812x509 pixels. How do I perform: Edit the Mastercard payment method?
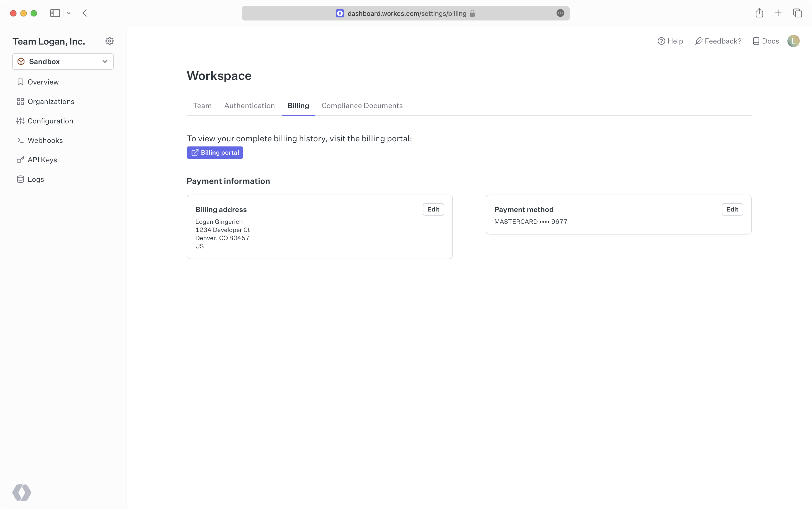point(732,209)
